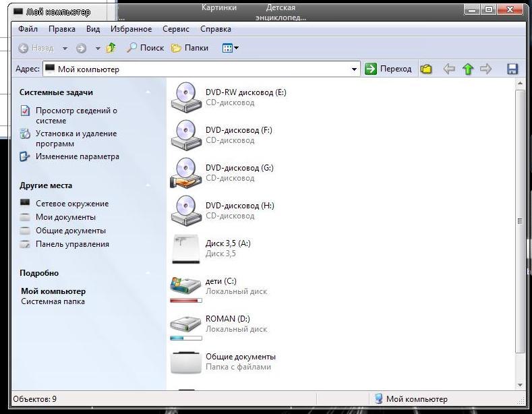Open Панель управления link

(73, 244)
